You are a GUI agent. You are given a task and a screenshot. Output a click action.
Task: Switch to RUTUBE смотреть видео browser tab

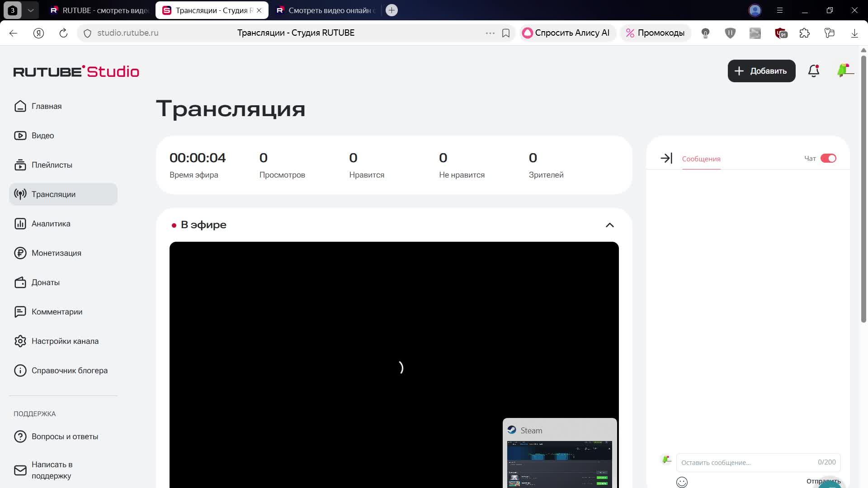[x=99, y=10]
